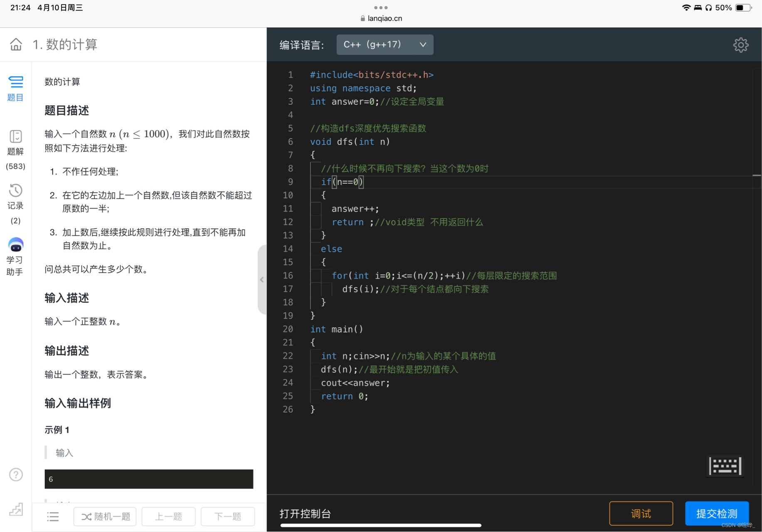Image resolution: width=762 pixels, height=532 pixels.
Task: Open the C++ (g++17) language dropdown
Action: coord(385,44)
